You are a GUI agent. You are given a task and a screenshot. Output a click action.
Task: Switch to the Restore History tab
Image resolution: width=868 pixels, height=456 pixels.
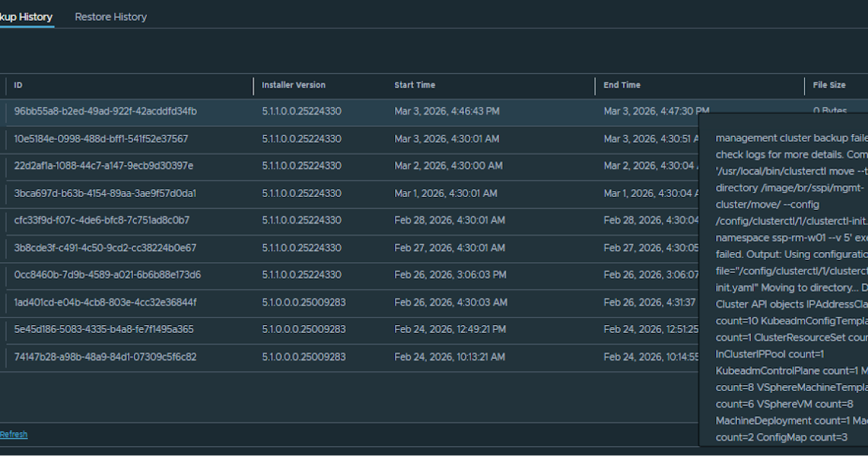tap(111, 17)
